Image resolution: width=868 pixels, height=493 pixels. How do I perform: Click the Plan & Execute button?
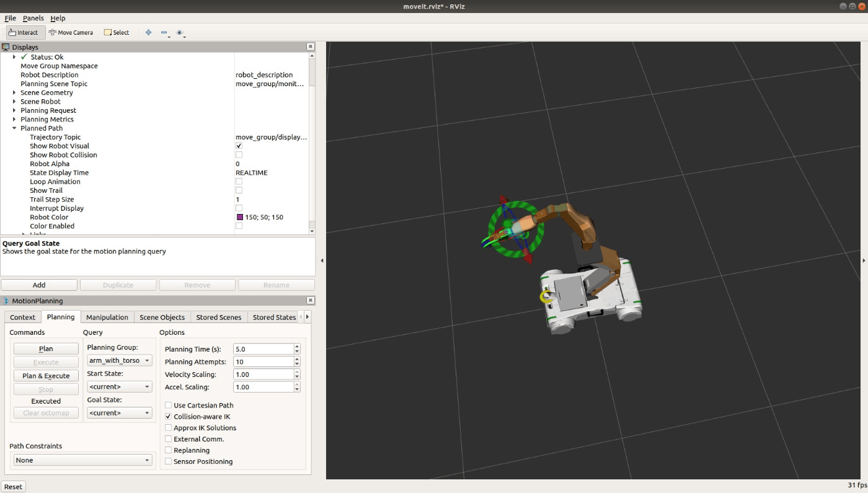coord(46,376)
